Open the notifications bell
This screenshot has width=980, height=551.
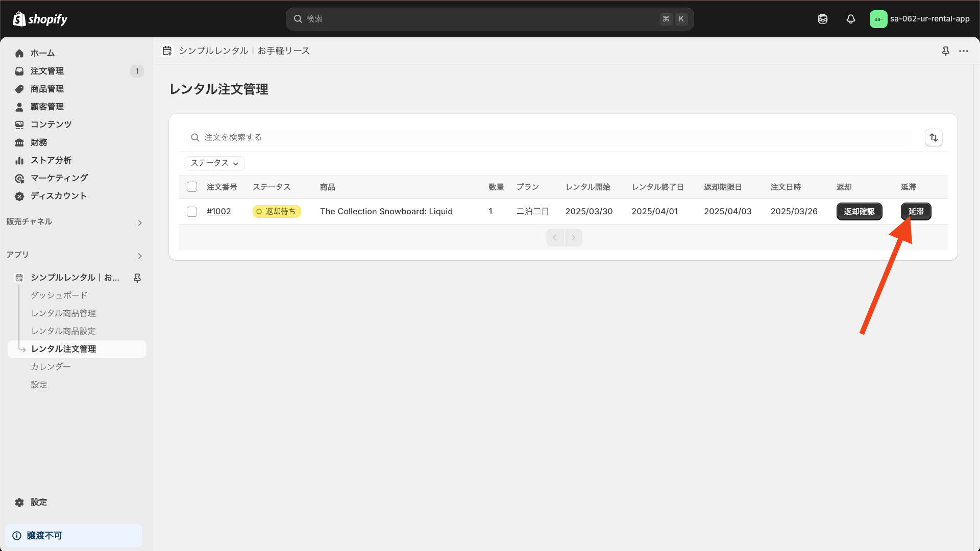point(850,19)
